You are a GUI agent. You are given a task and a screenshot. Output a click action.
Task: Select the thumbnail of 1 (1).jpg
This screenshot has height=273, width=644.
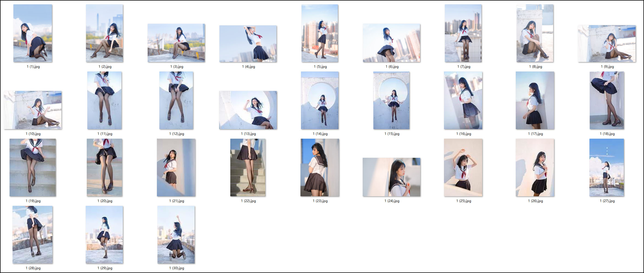click(x=33, y=33)
